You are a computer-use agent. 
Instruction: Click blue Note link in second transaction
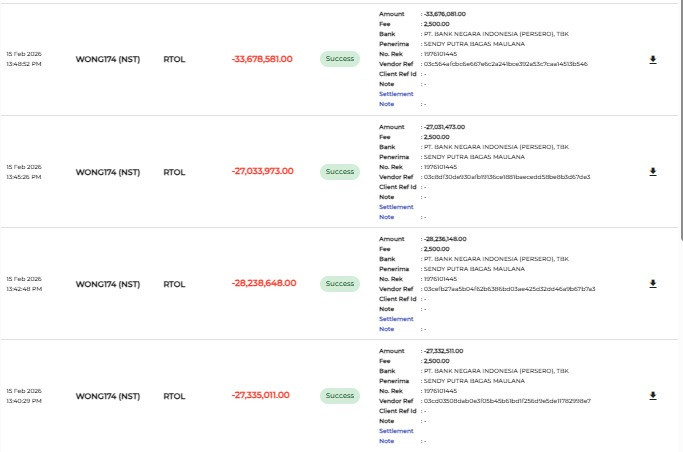[386, 217]
